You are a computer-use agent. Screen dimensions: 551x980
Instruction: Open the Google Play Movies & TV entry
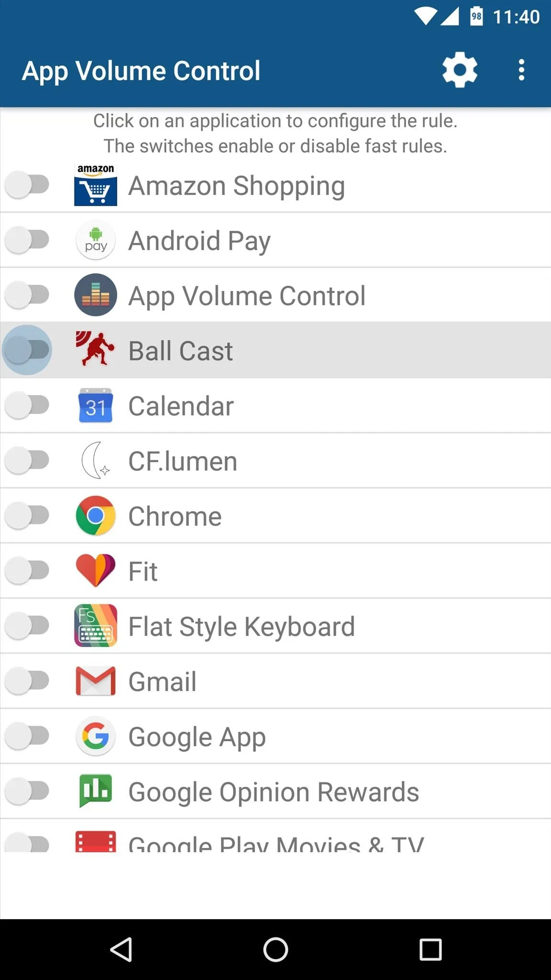pos(275,835)
